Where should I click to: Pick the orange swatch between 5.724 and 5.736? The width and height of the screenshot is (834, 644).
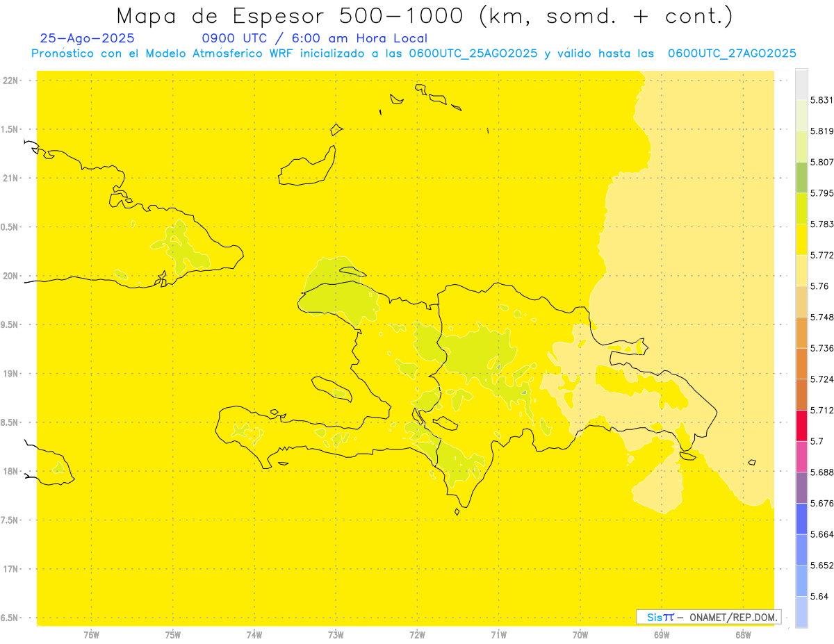(801, 363)
